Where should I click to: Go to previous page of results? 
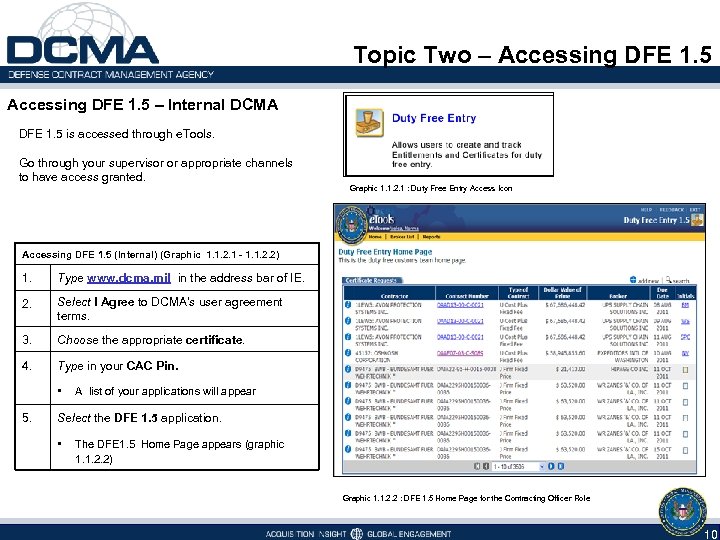click(x=486, y=466)
